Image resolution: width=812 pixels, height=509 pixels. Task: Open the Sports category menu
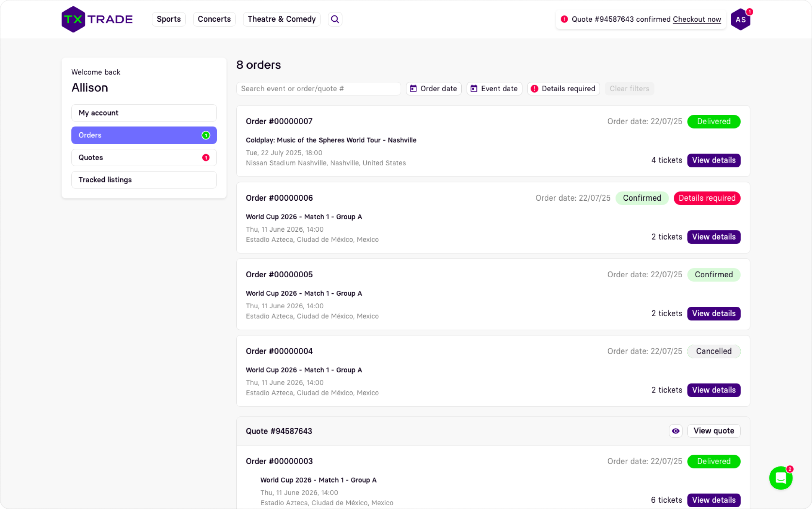(169, 19)
